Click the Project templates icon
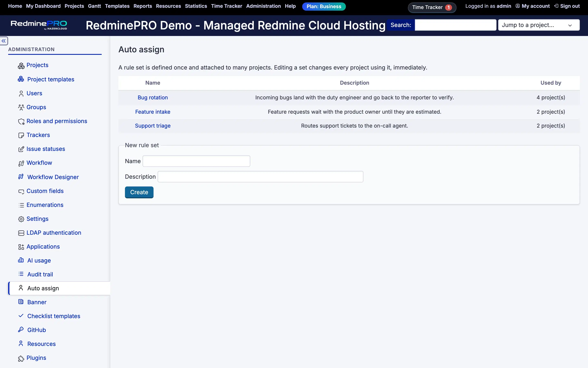 (21, 79)
